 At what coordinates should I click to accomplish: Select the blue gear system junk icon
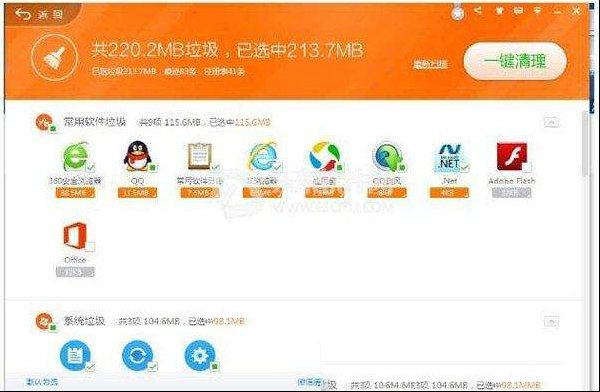tap(200, 355)
